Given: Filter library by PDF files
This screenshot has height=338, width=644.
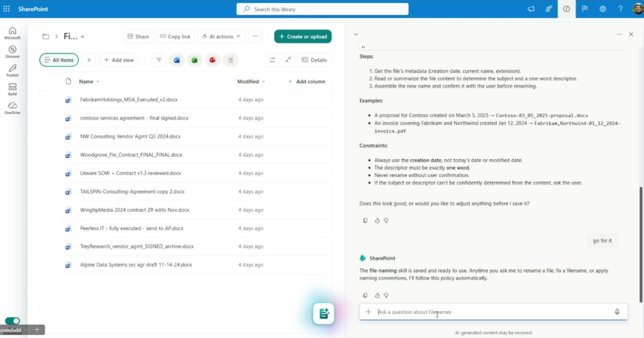Looking at the screenshot, I should 231,60.
